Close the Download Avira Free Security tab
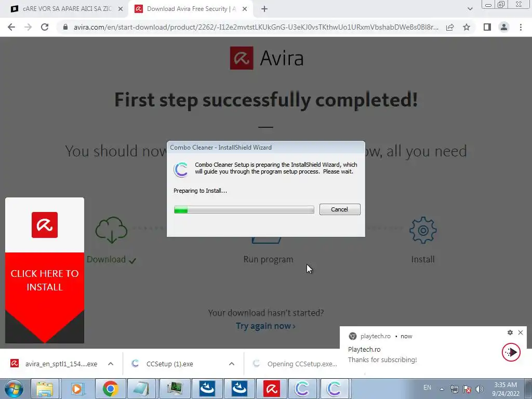This screenshot has height=399, width=532. (x=245, y=9)
